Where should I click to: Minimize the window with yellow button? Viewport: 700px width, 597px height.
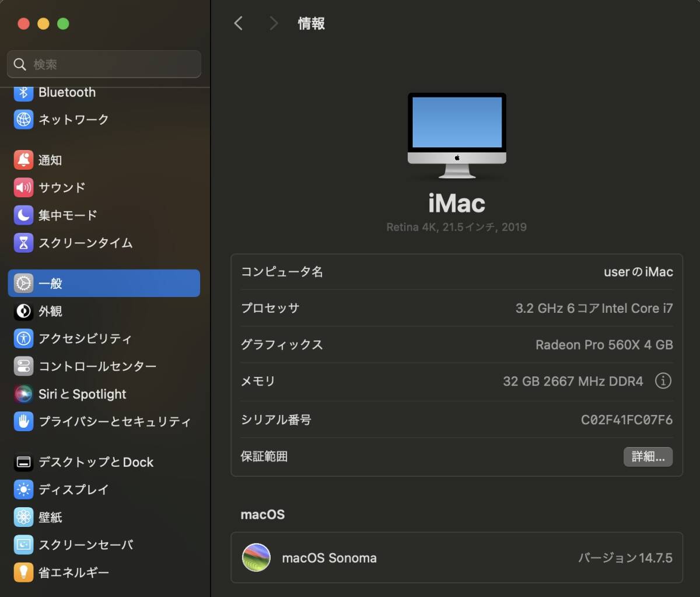(43, 24)
